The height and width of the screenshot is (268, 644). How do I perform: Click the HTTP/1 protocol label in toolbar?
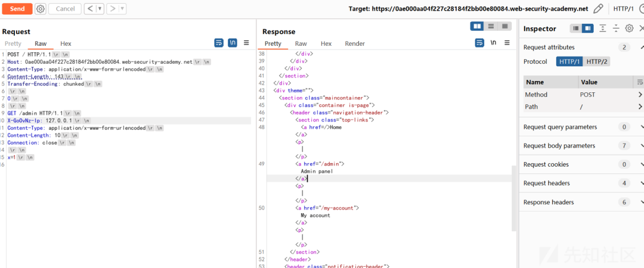point(624,8)
